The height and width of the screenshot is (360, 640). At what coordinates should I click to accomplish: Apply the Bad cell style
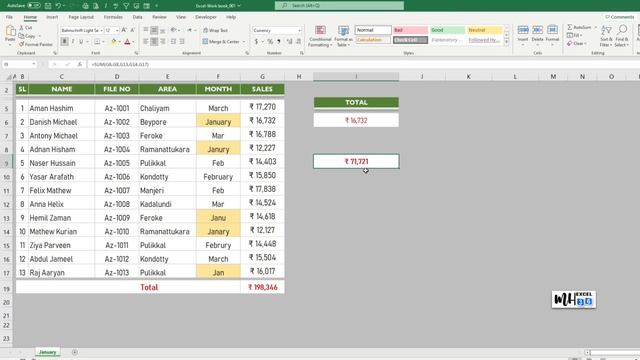point(410,30)
